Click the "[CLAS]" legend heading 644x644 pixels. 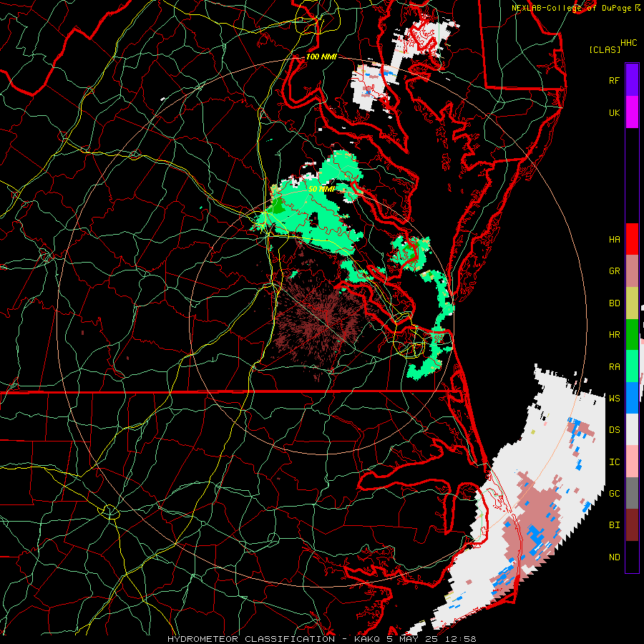pyautogui.click(x=605, y=49)
